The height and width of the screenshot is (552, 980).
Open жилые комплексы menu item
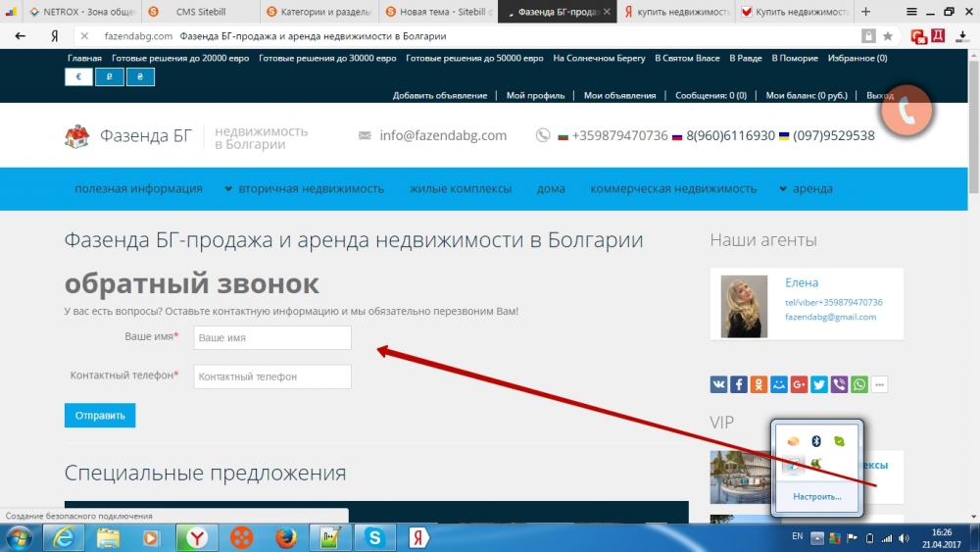[460, 188]
